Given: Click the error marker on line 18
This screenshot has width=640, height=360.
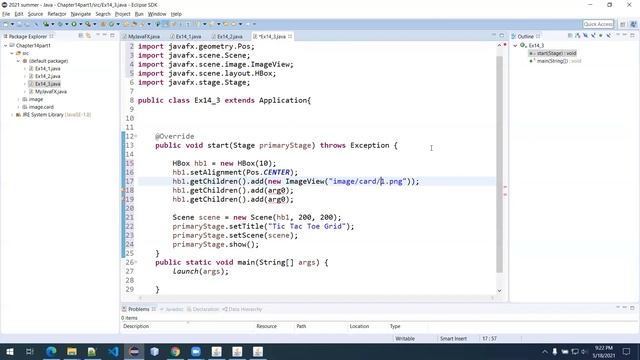Looking at the screenshot, I should (x=124, y=190).
